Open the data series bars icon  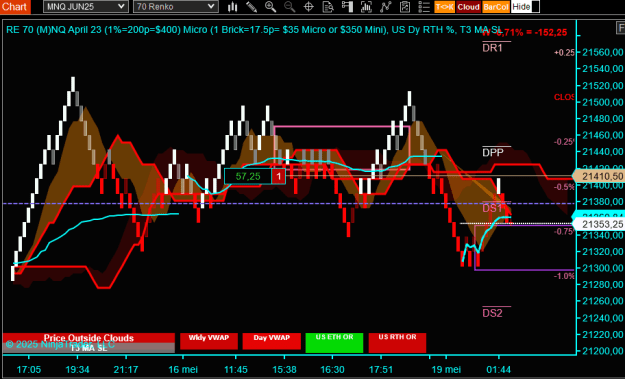pyautogui.click(x=366, y=7)
